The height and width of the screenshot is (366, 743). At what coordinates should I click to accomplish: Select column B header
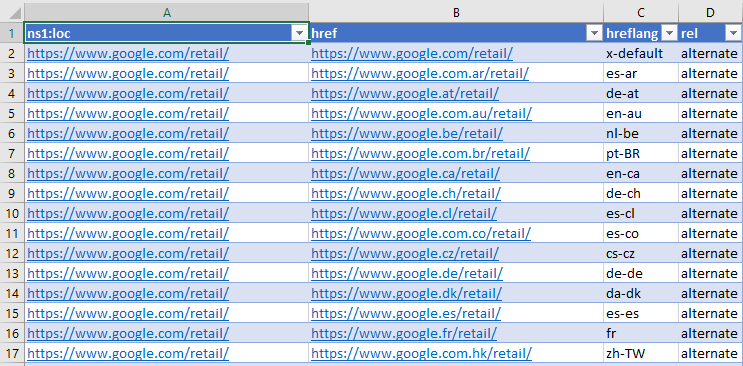coord(456,12)
